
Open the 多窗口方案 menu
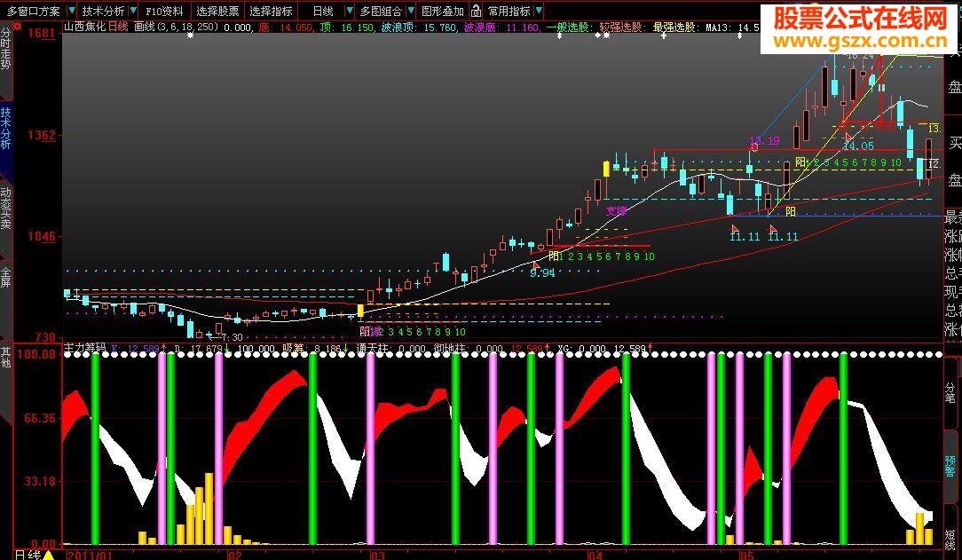33,11
